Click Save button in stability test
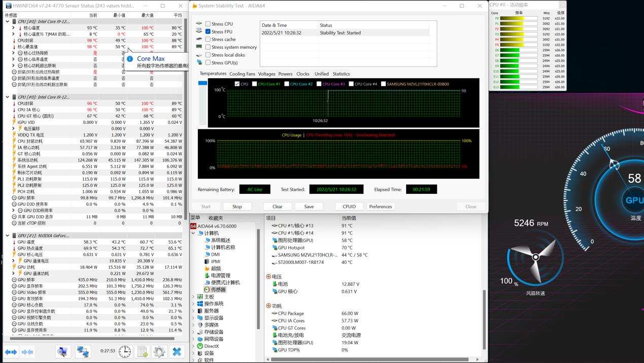Viewport: 644px width, 363px height. coord(309,207)
